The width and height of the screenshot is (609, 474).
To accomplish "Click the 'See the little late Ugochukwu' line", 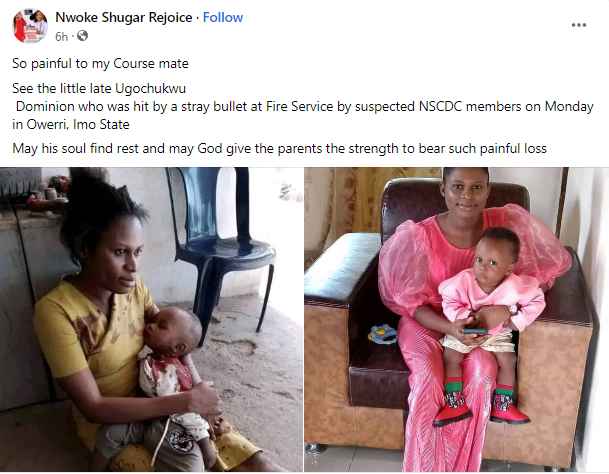I will point(99,88).
